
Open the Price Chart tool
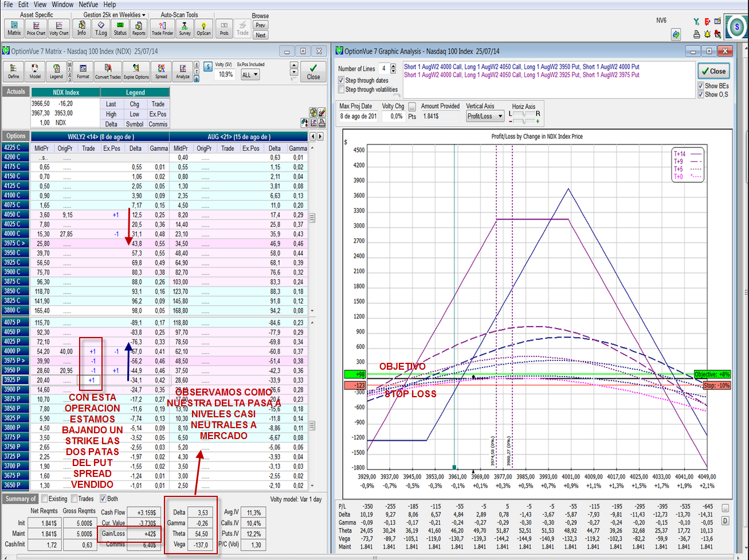pyautogui.click(x=36, y=28)
